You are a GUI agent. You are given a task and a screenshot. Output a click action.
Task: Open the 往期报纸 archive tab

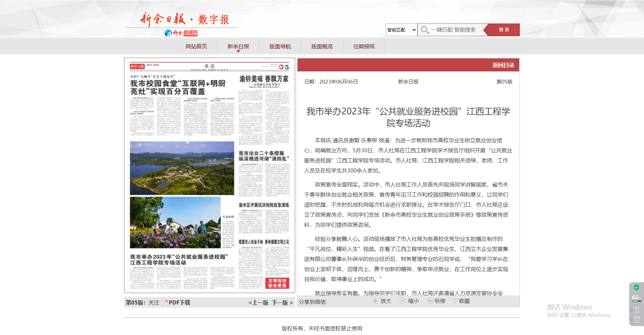click(364, 47)
